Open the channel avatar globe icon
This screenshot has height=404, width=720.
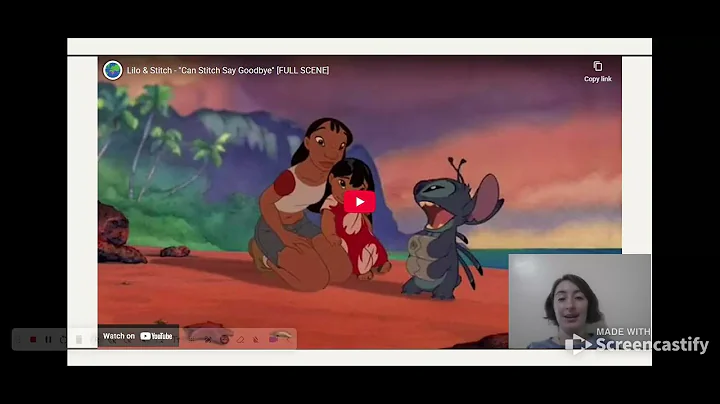pyautogui.click(x=112, y=70)
